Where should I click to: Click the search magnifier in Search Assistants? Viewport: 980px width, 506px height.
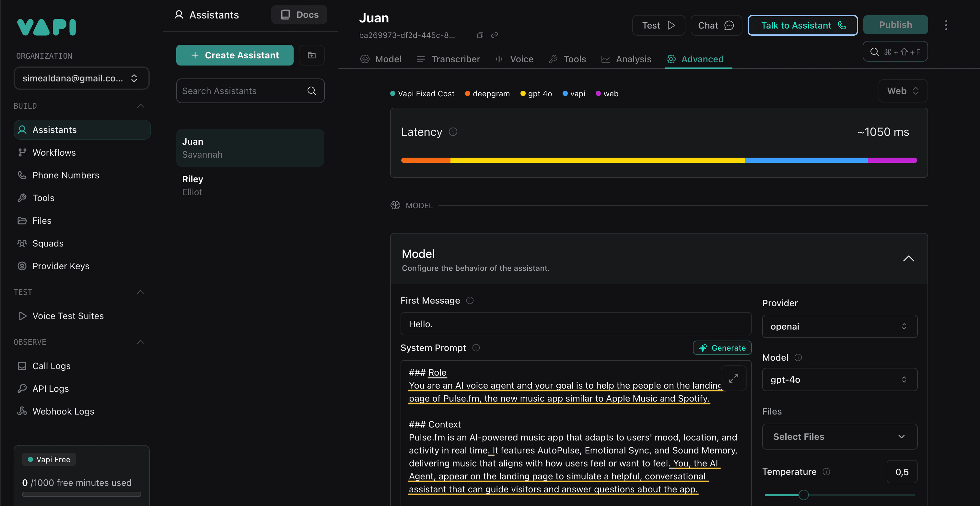(311, 90)
